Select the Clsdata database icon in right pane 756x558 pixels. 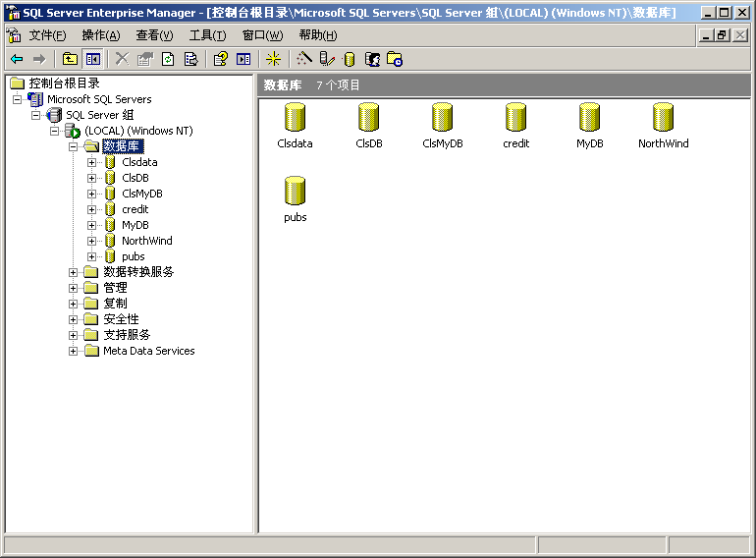point(295,117)
